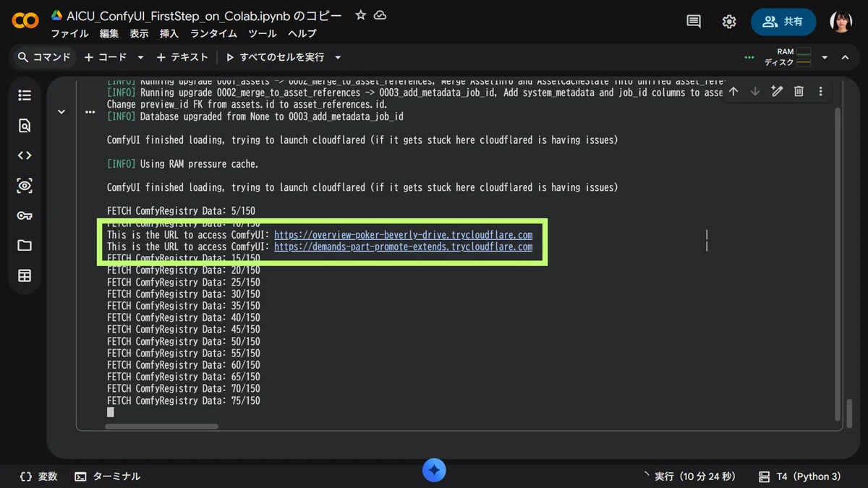Open the 挿入 menu
The image size is (868, 488).
pyautogui.click(x=169, y=34)
